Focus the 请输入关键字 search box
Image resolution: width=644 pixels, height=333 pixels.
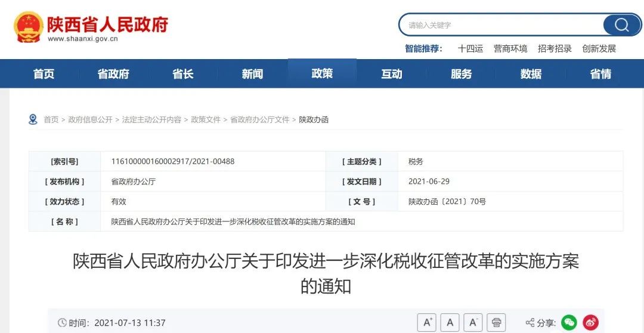click(501, 25)
